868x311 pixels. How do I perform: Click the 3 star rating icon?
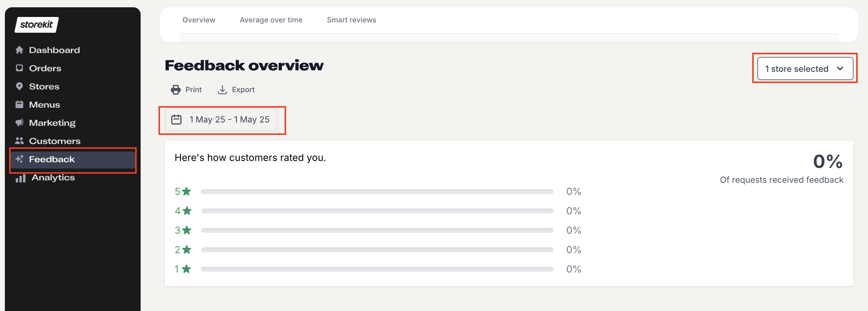coord(186,230)
